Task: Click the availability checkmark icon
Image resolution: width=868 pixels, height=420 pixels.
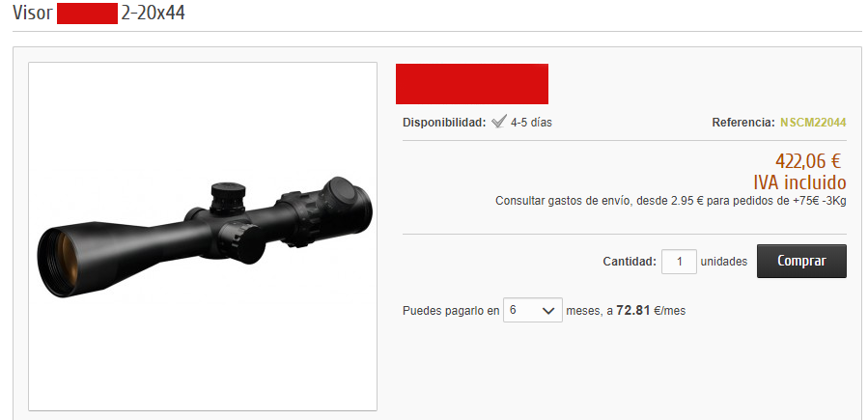Action: click(x=499, y=122)
